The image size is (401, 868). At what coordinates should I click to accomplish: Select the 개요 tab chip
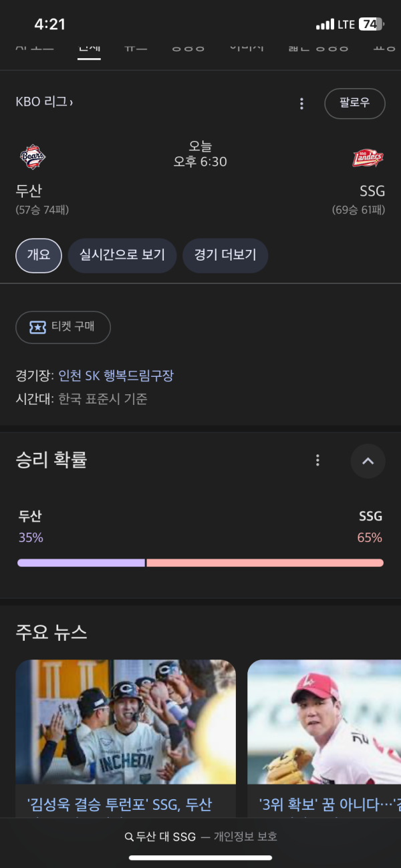39,255
